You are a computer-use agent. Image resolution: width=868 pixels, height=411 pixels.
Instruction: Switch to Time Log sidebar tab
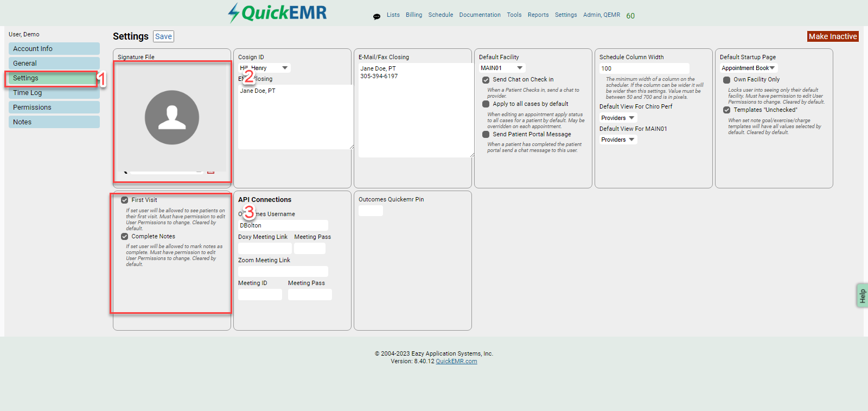coord(54,93)
